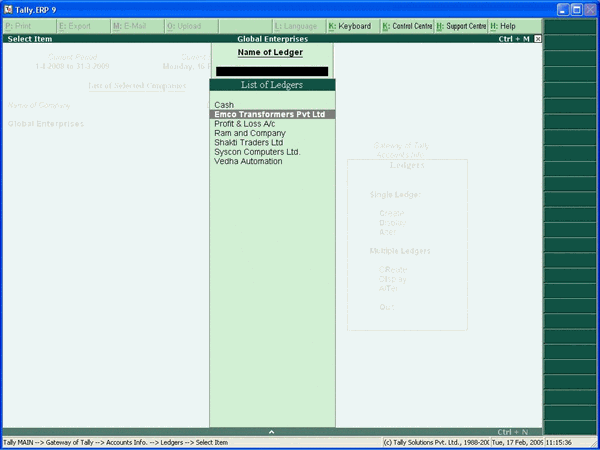The image size is (600, 450).
Task: Select Profit & Loss A/c ledger
Action: (272, 124)
